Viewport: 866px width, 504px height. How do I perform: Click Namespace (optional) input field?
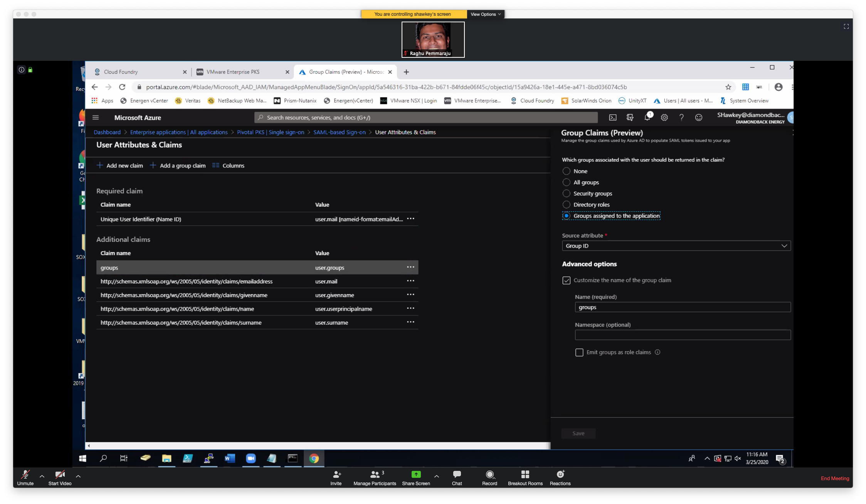[x=683, y=335]
